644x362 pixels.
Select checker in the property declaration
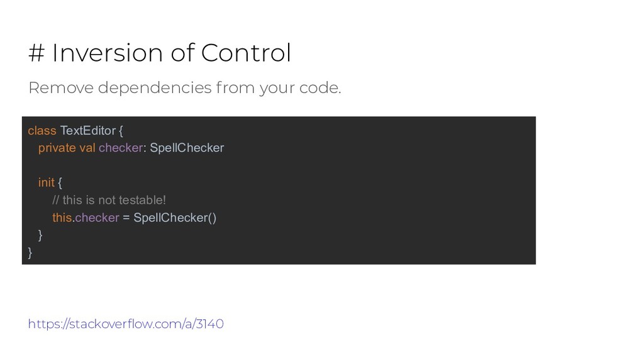(121, 148)
